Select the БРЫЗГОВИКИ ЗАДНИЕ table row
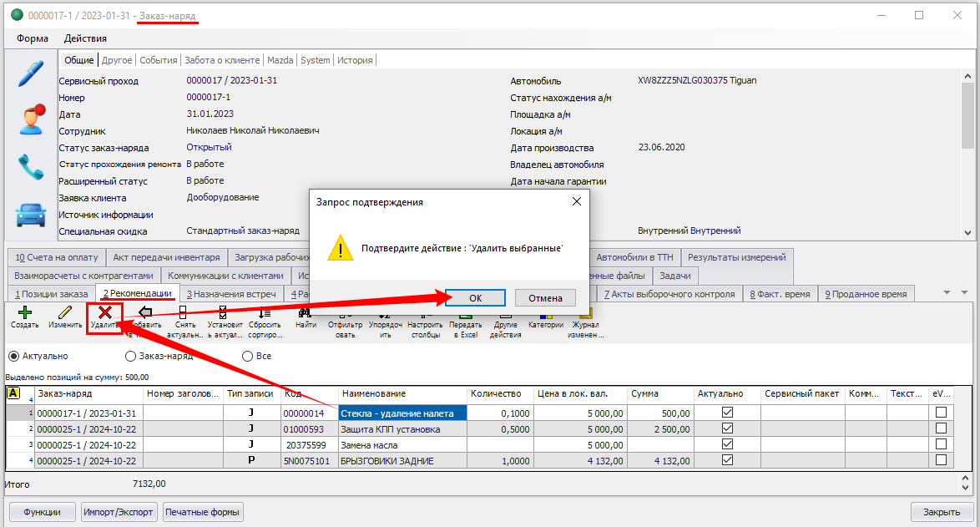The image size is (980, 527). point(401,460)
